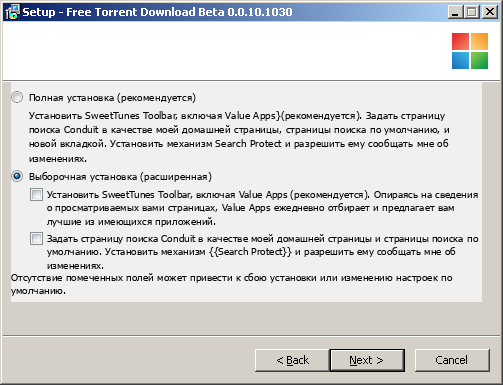This screenshot has width=503, height=385.
Task: Select the Полная установка radio button
Action: 17,97
